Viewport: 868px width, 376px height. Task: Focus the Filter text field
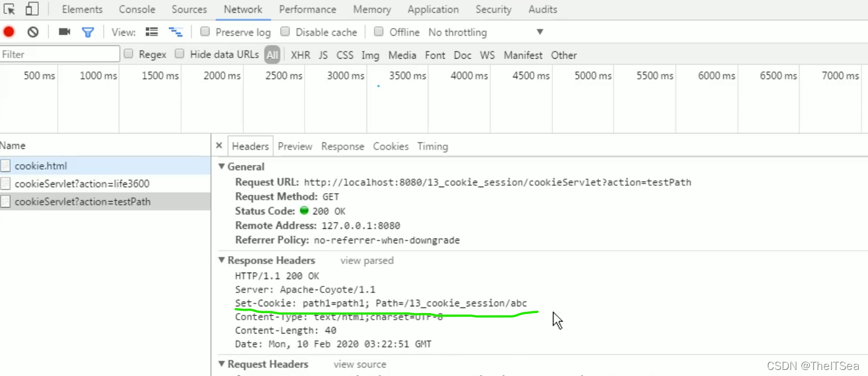[x=60, y=54]
